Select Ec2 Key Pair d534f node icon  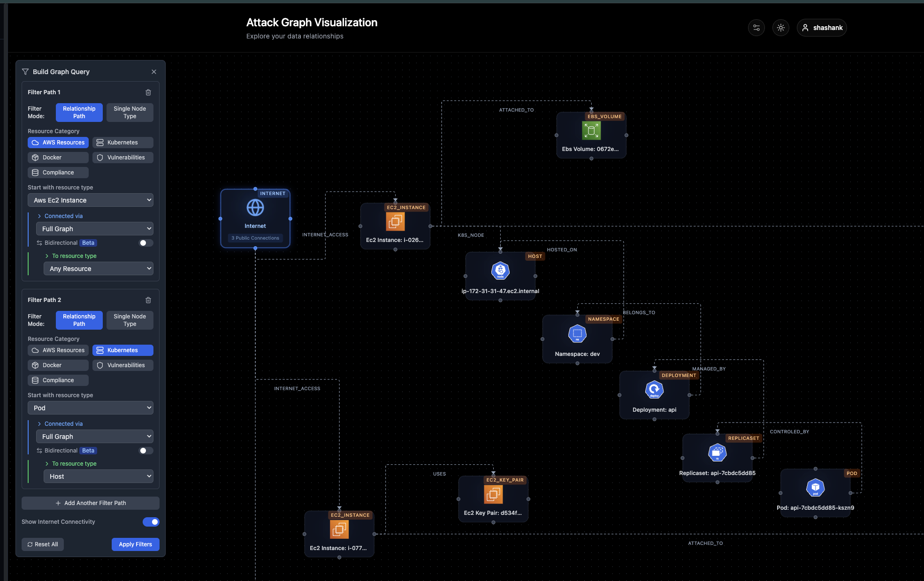493,494
